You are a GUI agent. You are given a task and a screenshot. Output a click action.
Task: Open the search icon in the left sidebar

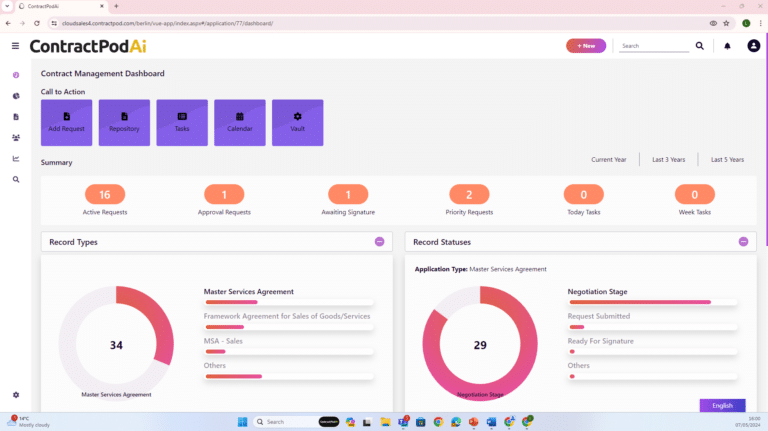click(x=16, y=180)
